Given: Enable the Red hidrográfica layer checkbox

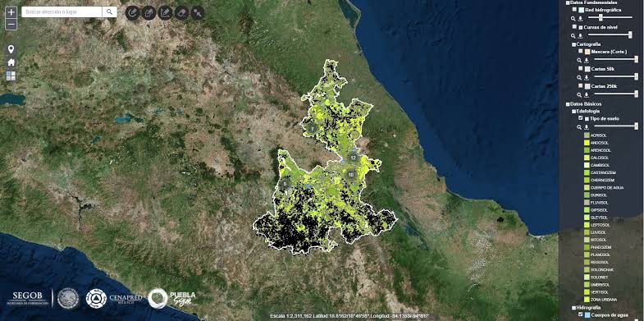Looking at the screenshot, I should coord(574,10).
